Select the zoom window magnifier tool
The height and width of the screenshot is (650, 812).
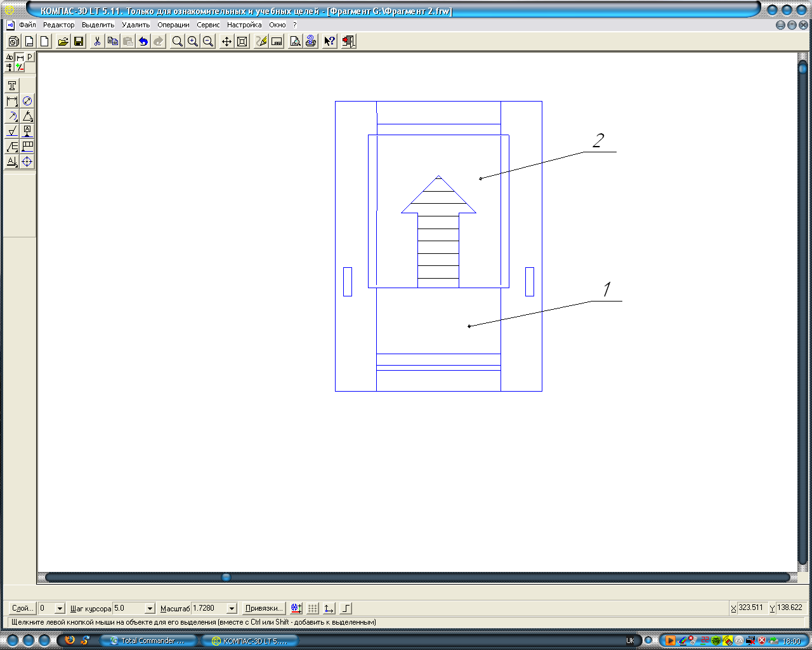(178, 41)
